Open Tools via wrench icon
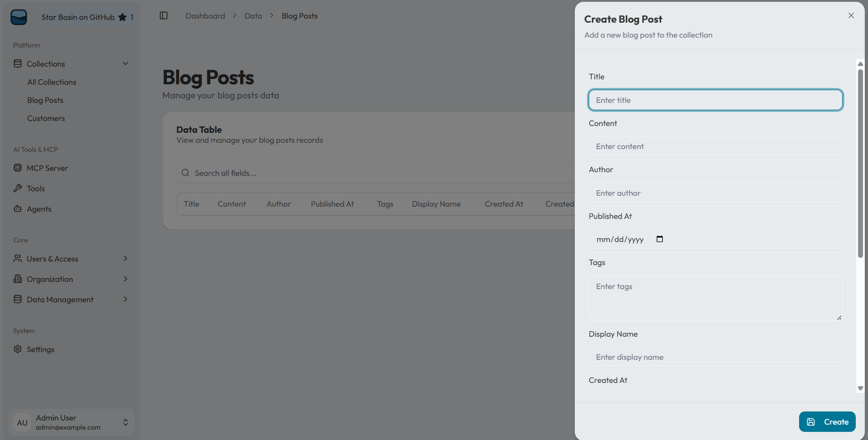The height and width of the screenshot is (440, 868). [18, 188]
